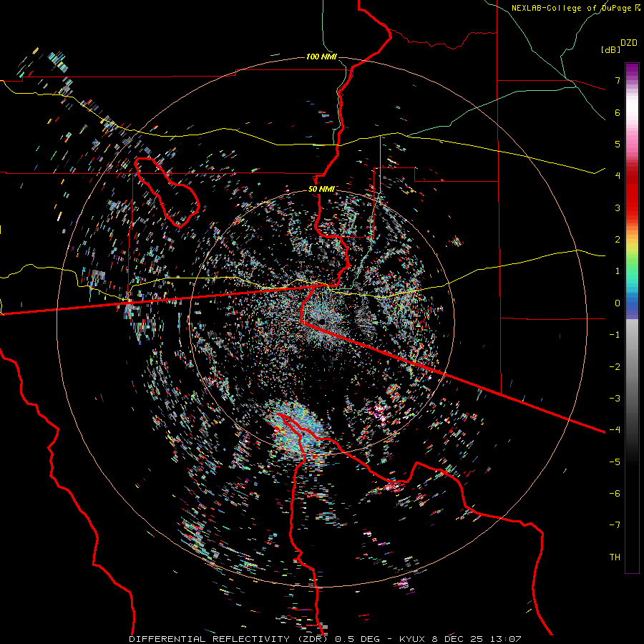Click the 4 value on color scale
Screen dimensions: 644x644
618,176
